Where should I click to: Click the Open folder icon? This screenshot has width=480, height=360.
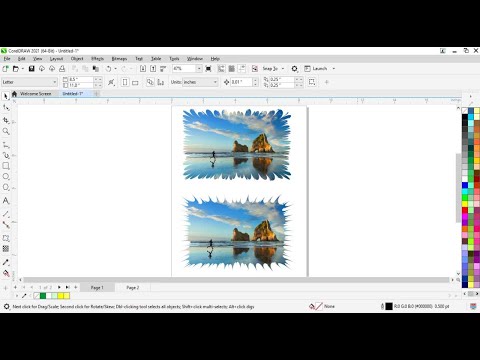click(x=15, y=69)
